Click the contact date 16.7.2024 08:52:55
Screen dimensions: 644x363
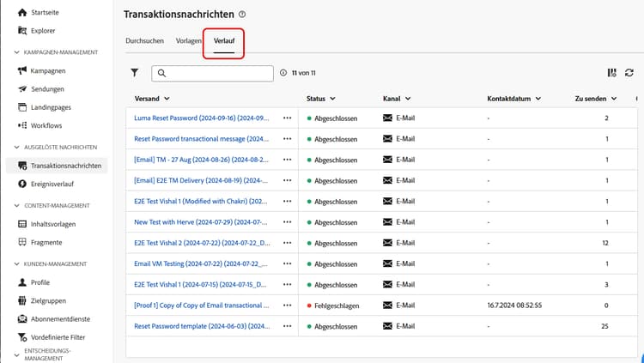click(x=514, y=306)
